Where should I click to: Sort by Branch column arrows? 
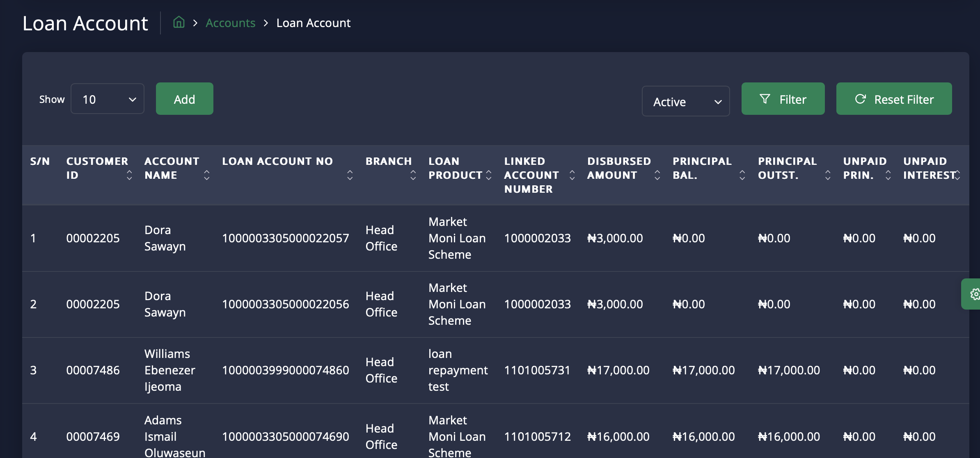(413, 175)
